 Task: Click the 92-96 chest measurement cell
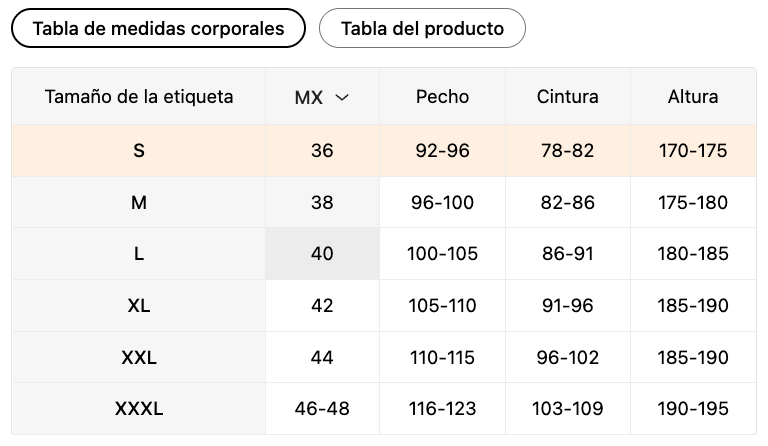point(442,151)
